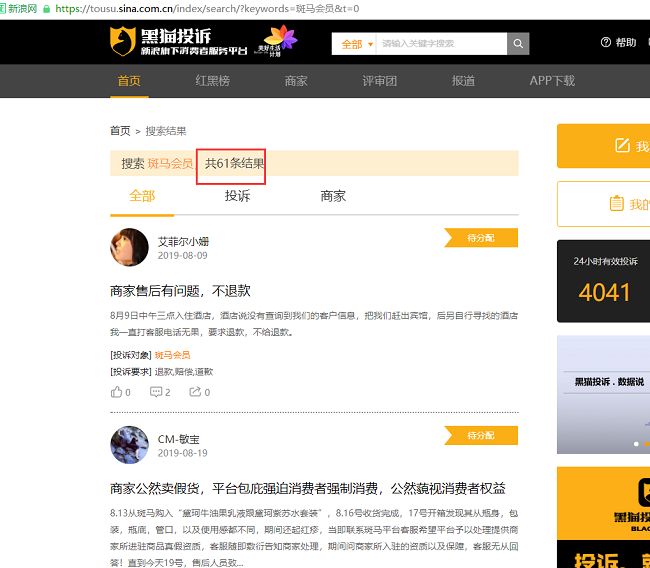Click date 2019-08-09
Image resolution: width=650 pixels, height=568 pixels.
coord(182,255)
